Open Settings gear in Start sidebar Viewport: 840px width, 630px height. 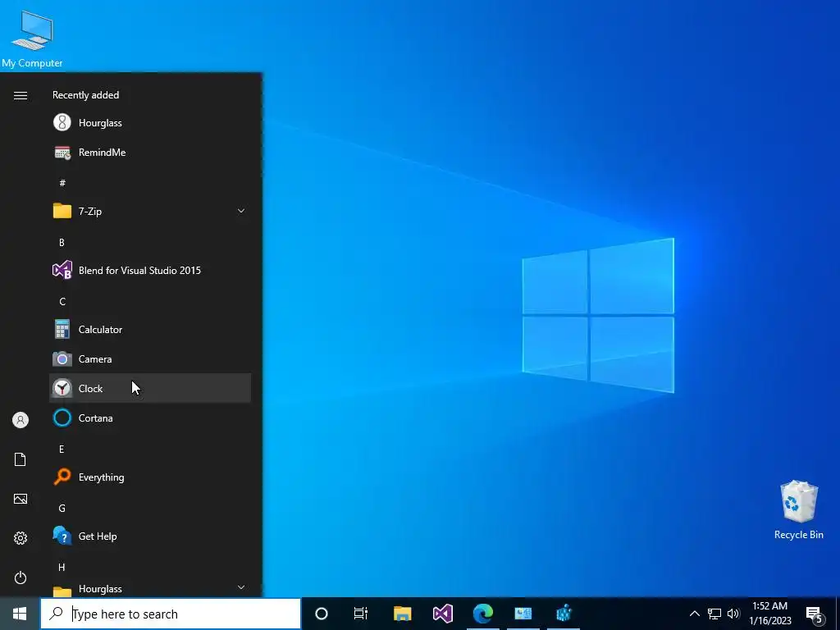click(x=21, y=538)
